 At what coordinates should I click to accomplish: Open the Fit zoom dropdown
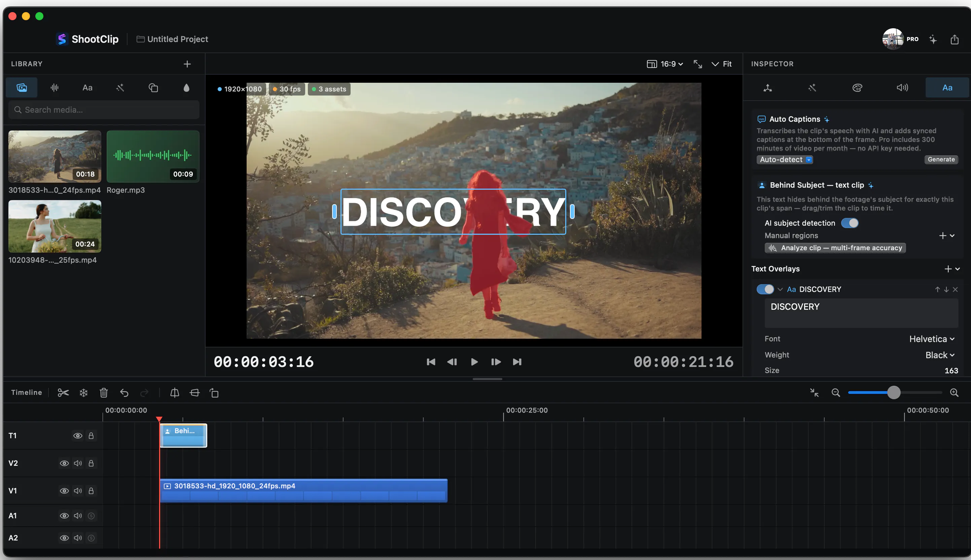tap(721, 64)
